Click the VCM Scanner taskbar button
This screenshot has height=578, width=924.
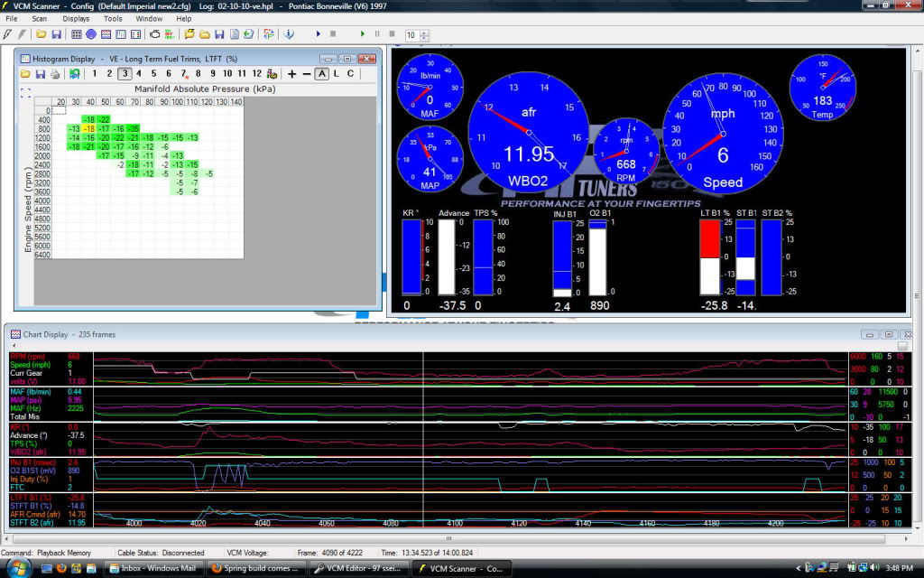pyautogui.click(x=462, y=569)
